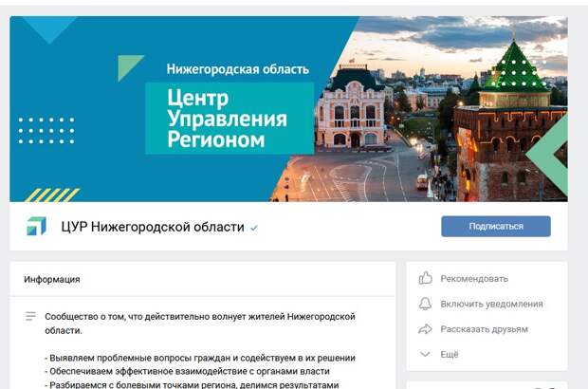Click the Нижегородская область banner text
This screenshot has width=588, height=389.
point(238,69)
